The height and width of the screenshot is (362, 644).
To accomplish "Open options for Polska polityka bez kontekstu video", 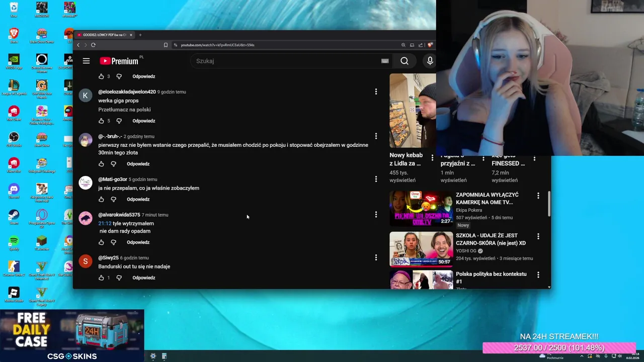I will click(538, 275).
